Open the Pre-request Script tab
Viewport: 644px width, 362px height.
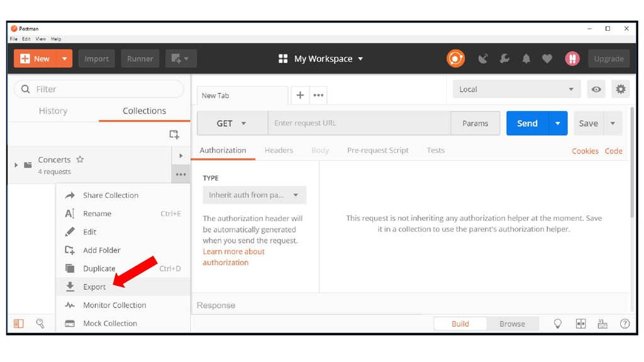[377, 150]
